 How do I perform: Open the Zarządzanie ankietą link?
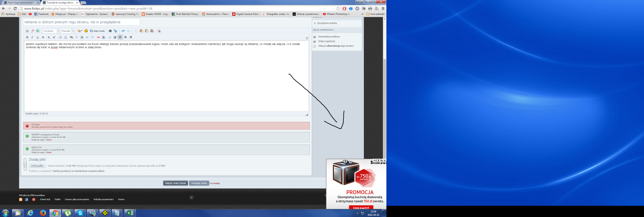click(327, 23)
